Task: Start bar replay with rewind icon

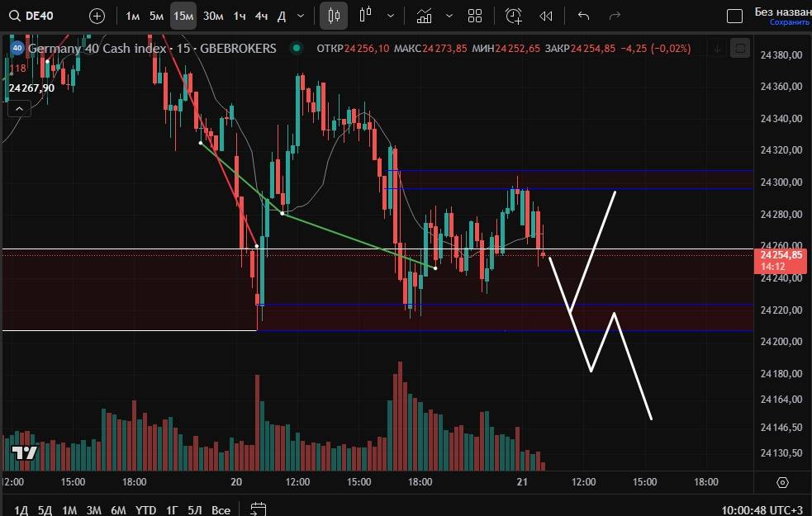Action: click(x=545, y=16)
